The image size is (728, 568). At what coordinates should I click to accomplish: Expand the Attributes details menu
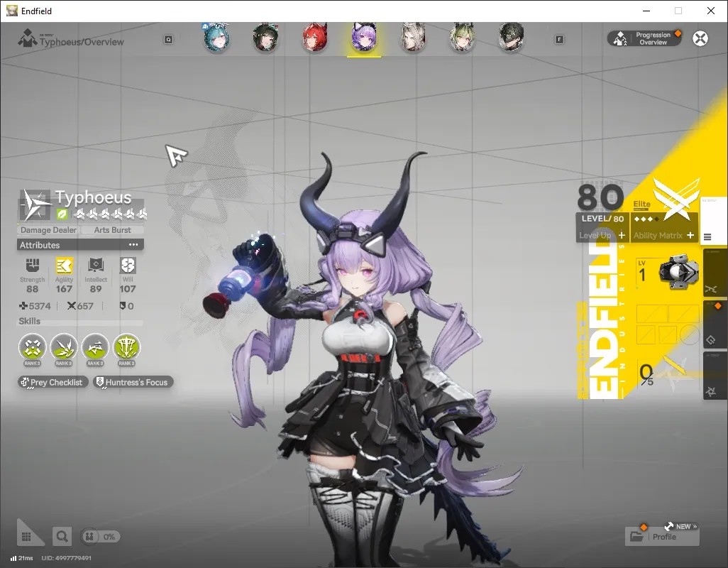point(133,245)
